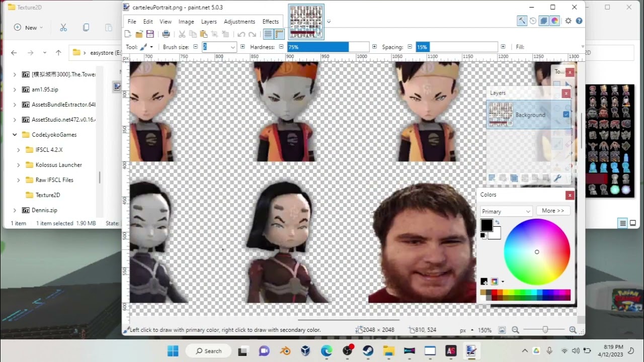Viewport: 644px width, 362px height.
Task: Click the zoom slider in status bar
Action: (545, 330)
